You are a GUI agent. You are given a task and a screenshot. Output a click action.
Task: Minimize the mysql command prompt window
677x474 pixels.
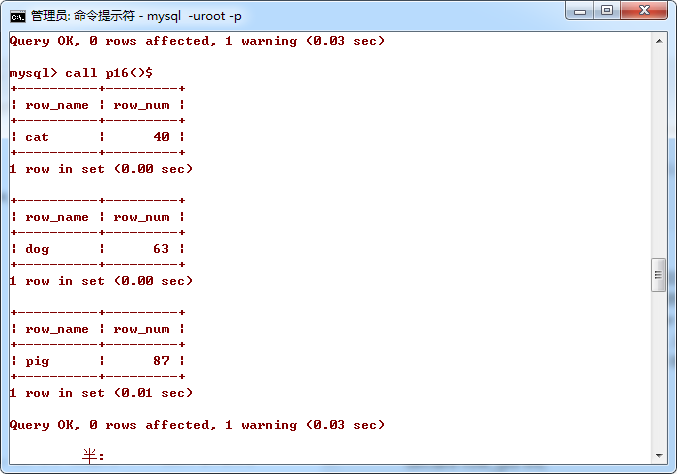pyautogui.click(x=581, y=11)
